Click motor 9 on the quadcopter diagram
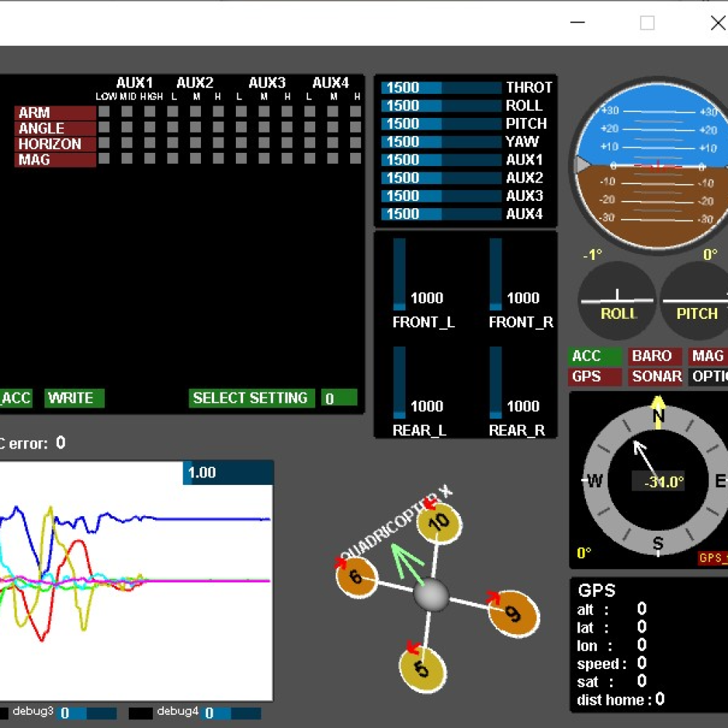Screen dimensions: 728x728 point(514,613)
